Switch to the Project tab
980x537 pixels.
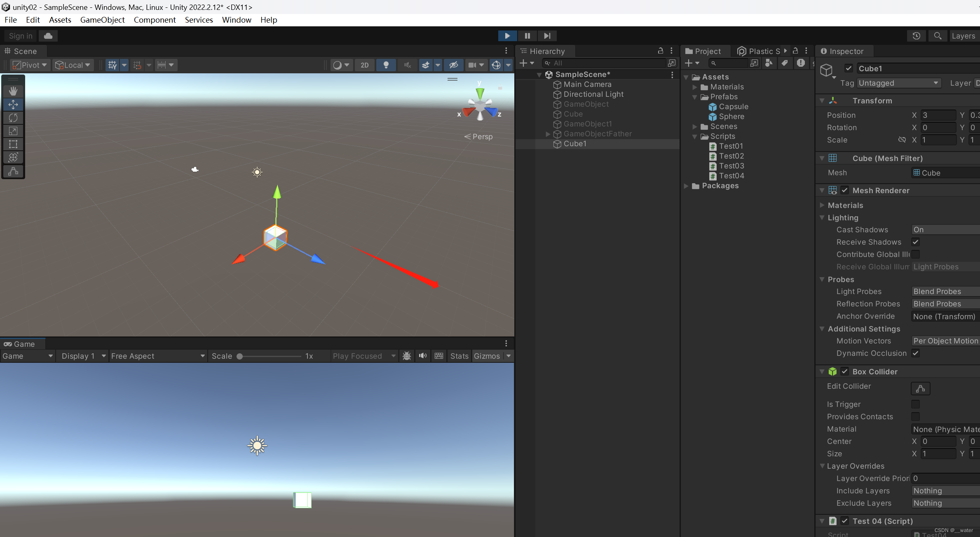703,51
